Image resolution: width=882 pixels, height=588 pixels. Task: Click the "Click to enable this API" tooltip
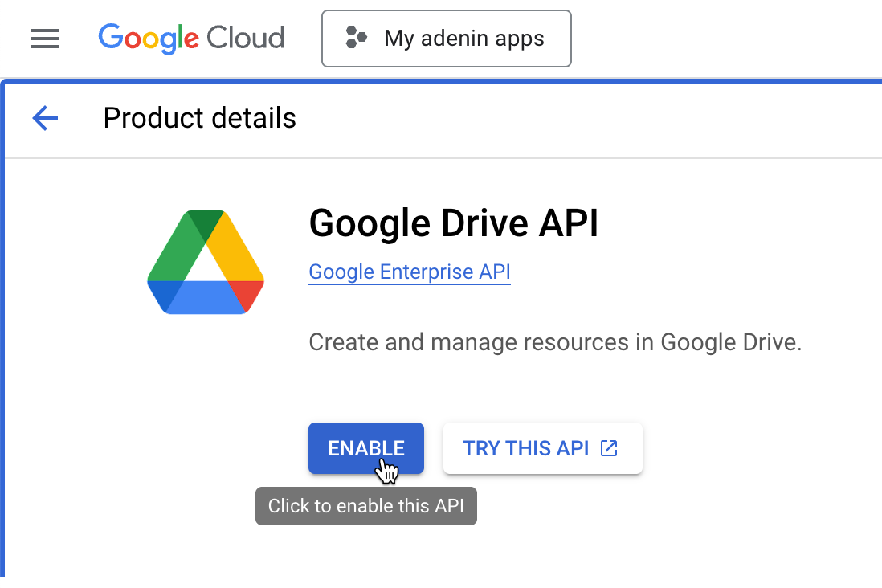coord(366,506)
